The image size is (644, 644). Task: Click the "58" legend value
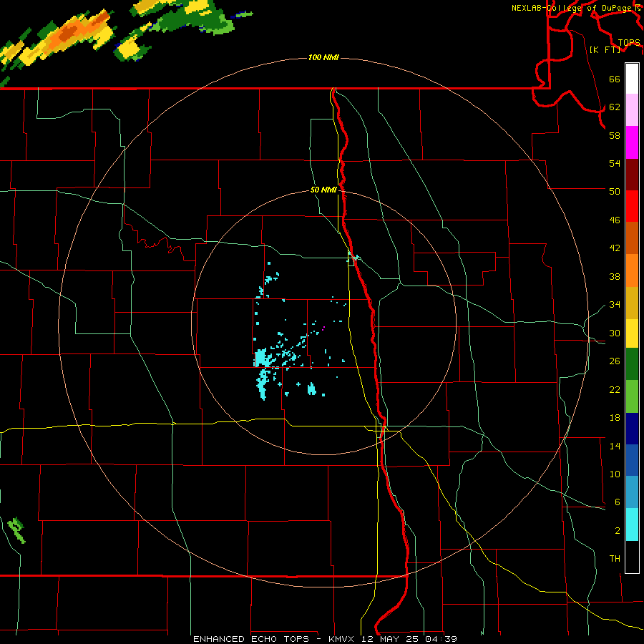coord(615,135)
